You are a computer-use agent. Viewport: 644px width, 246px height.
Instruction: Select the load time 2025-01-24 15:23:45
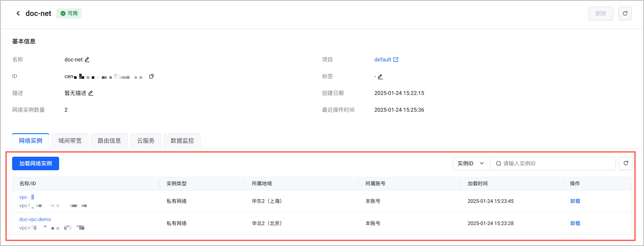(x=490, y=201)
